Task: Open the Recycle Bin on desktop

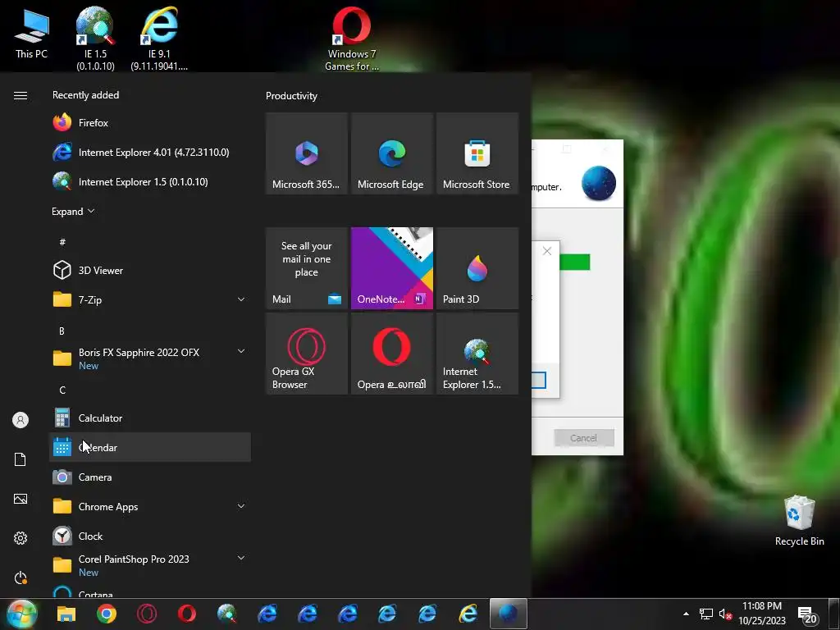Action: (799, 519)
